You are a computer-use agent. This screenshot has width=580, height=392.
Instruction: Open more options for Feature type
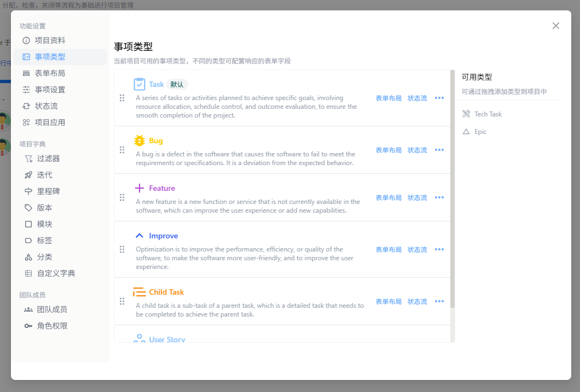439,198
